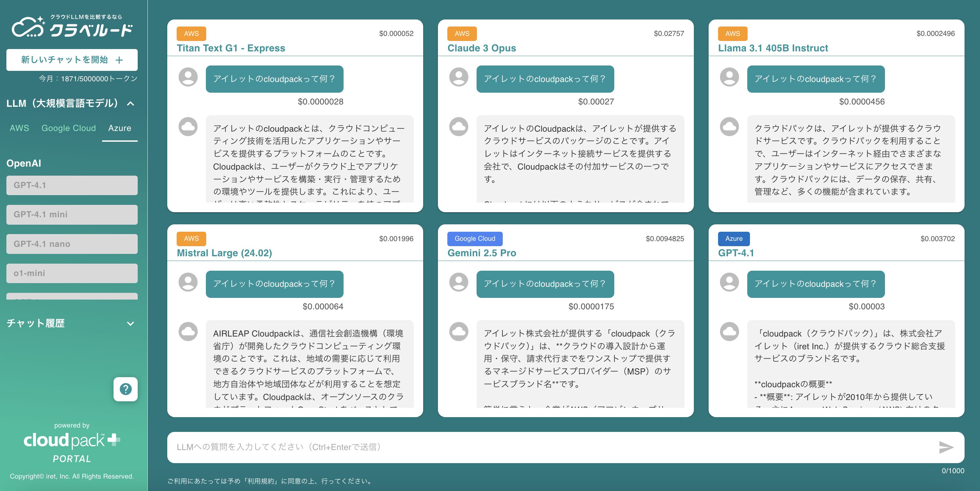Collapse the LLM（大規模言語モデル） section
The height and width of the screenshot is (491, 980).
coord(131,103)
